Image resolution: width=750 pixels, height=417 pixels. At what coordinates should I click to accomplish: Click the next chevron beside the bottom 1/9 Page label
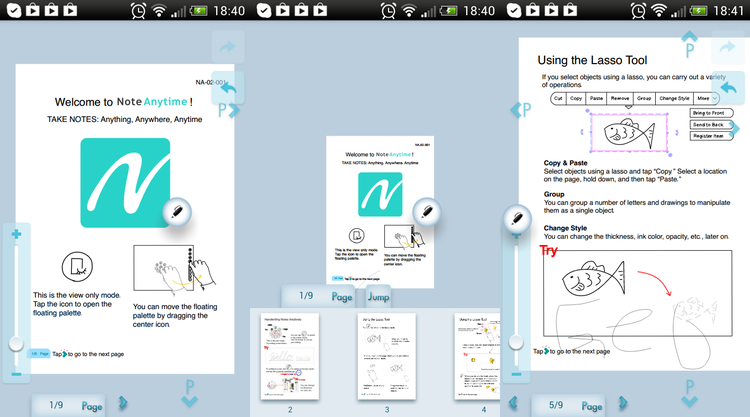(123, 403)
